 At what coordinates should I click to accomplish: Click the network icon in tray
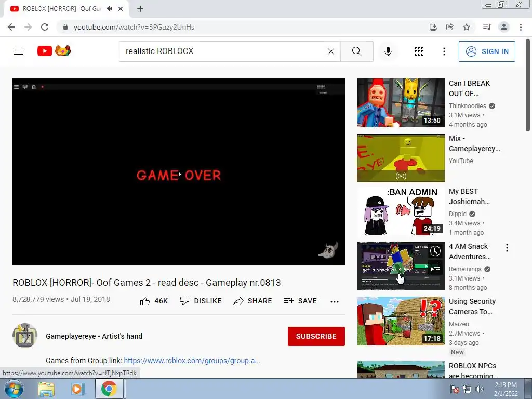467,389
